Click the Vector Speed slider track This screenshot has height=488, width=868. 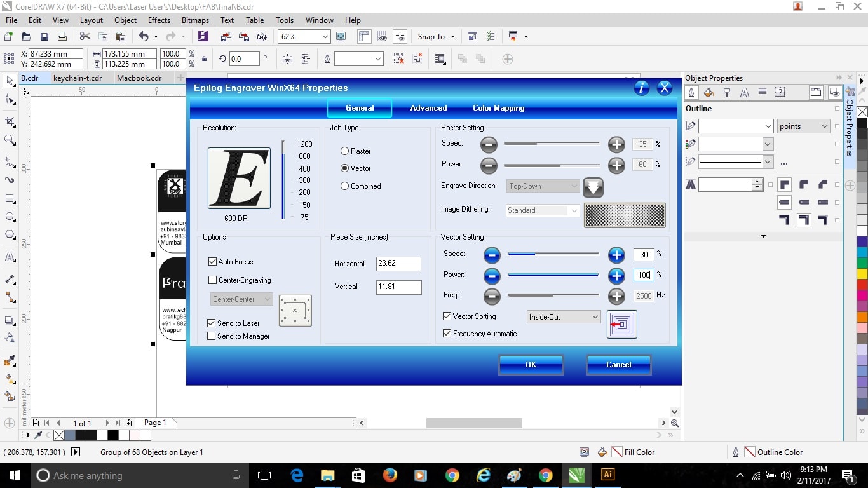[553, 254]
